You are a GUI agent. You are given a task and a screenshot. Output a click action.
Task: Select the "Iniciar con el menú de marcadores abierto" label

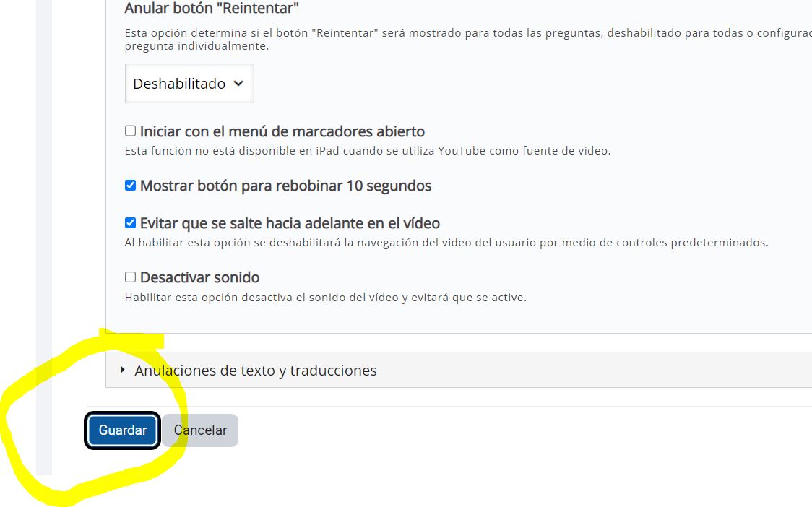pyautogui.click(x=282, y=131)
